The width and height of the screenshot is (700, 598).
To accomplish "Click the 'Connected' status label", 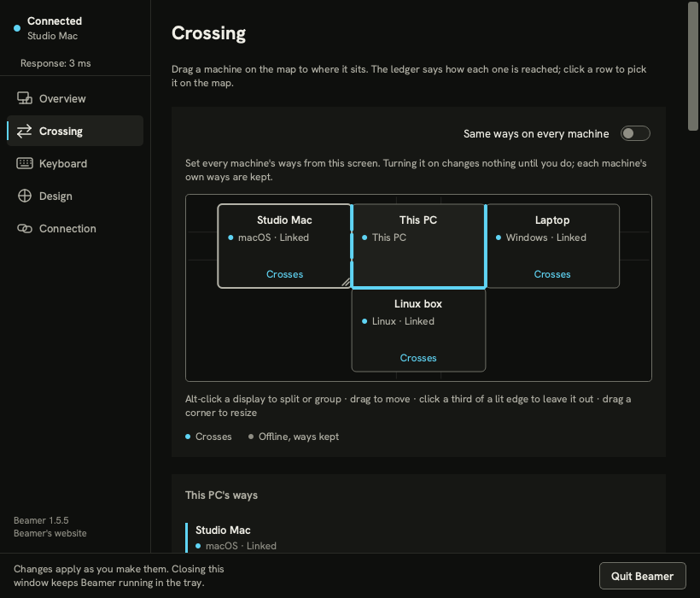I will (x=55, y=21).
